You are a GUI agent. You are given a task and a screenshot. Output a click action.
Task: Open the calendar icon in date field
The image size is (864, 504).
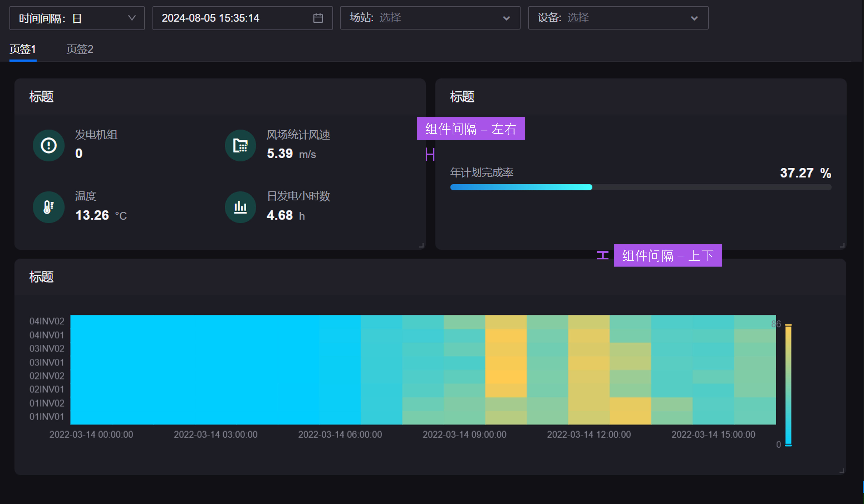pyautogui.click(x=318, y=18)
